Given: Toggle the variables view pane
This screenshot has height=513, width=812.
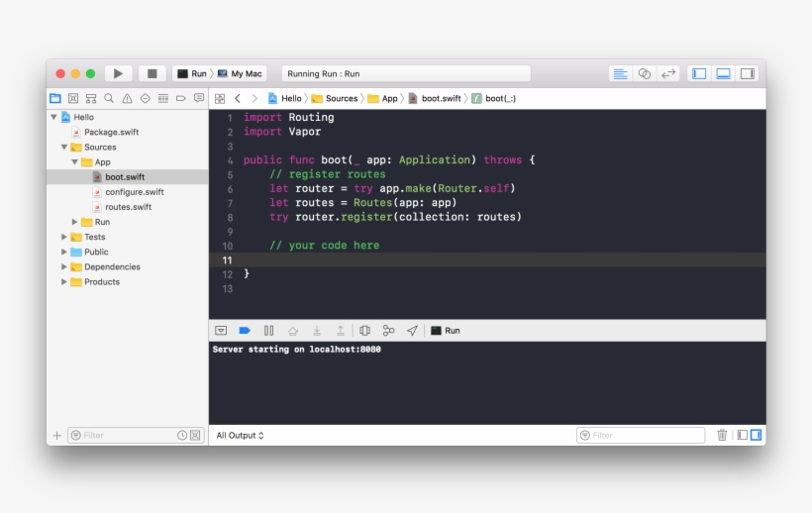Looking at the screenshot, I should click(x=742, y=436).
